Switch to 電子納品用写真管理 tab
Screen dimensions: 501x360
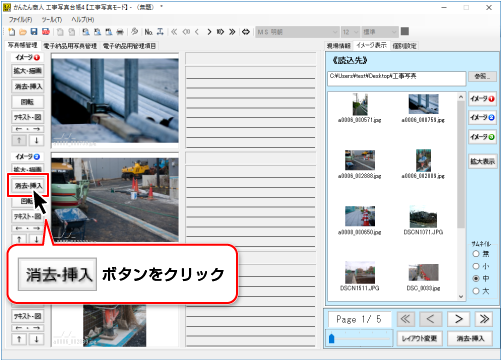pos(70,46)
